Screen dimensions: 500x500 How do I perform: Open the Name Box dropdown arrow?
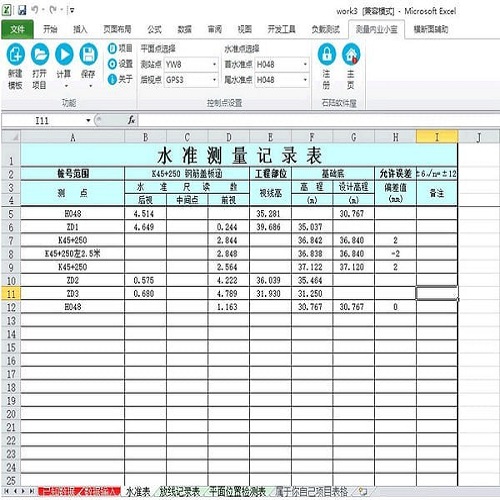point(88,120)
